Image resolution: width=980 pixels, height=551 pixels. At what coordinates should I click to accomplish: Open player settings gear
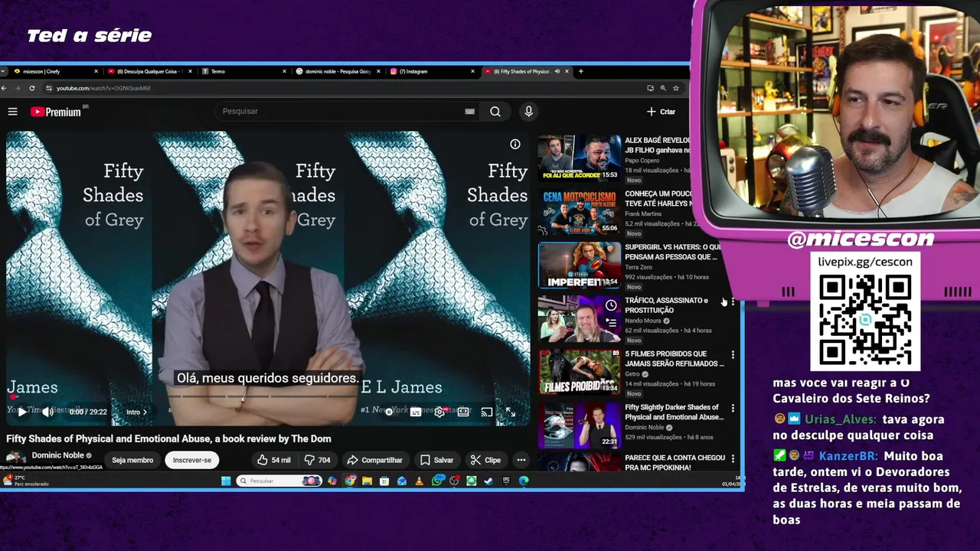point(439,412)
